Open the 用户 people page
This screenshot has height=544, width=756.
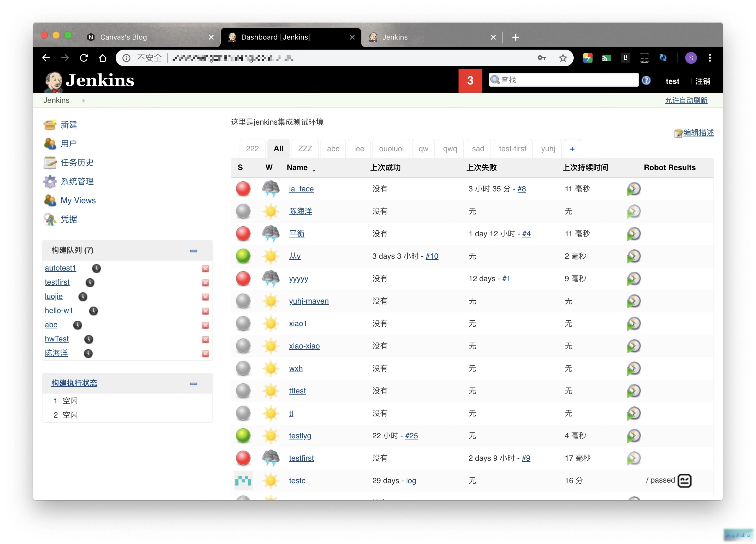coord(69,144)
